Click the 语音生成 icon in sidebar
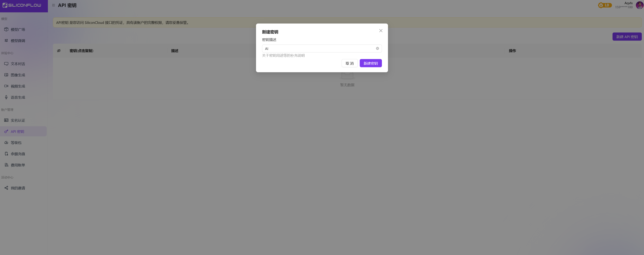This screenshot has width=644, height=255. pyautogui.click(x=6, y=97)
